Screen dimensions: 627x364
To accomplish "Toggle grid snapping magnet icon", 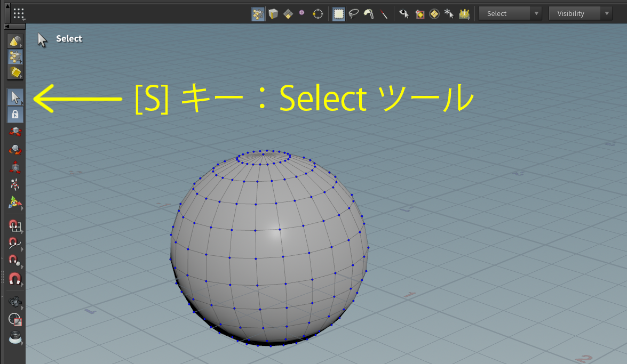I will point(15,226).
